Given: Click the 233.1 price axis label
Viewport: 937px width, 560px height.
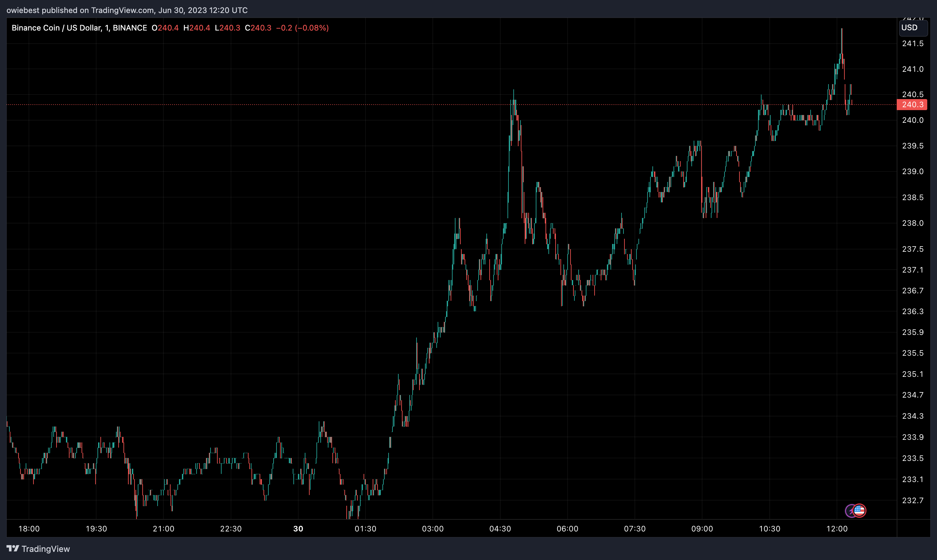Looking at the screenshot, I should (913, 479).
